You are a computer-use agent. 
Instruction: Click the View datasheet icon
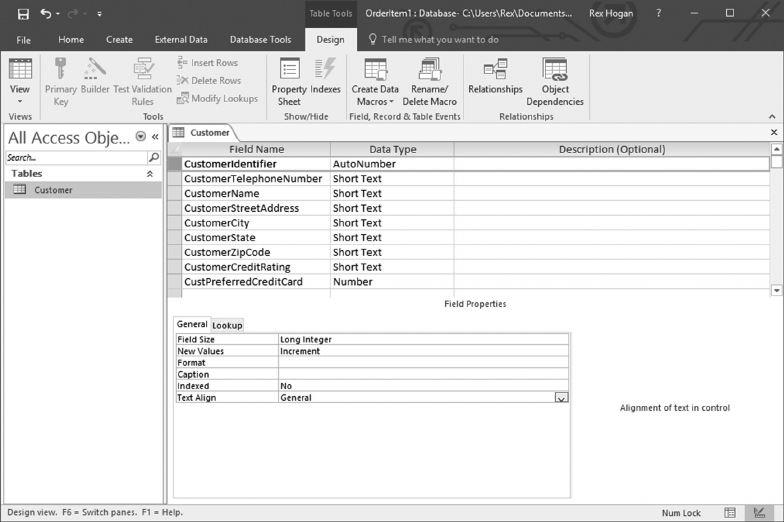click(x=20, y=69)
